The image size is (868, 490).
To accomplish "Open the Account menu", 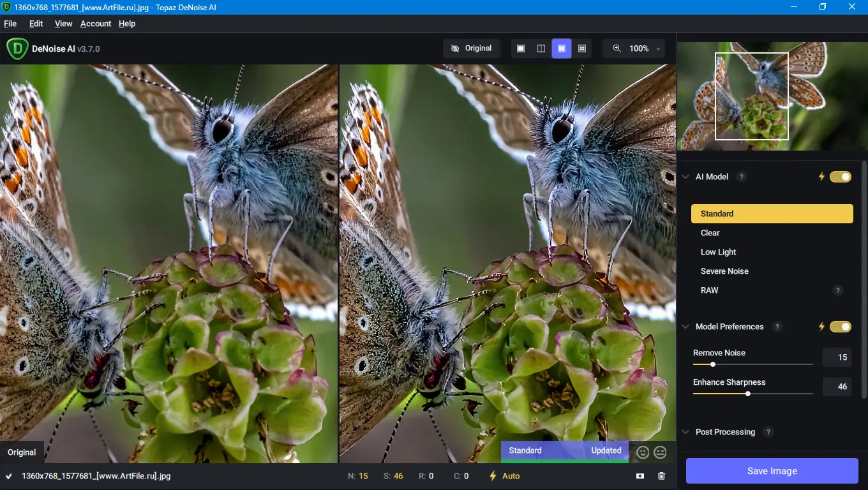I will pyautogui.click(x=96, y=24).
